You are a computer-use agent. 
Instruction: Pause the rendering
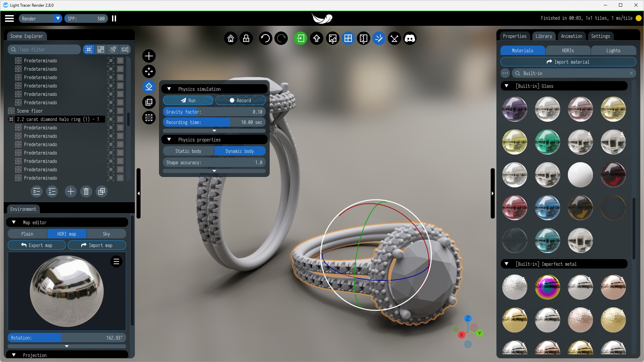[x=114, y=18]
